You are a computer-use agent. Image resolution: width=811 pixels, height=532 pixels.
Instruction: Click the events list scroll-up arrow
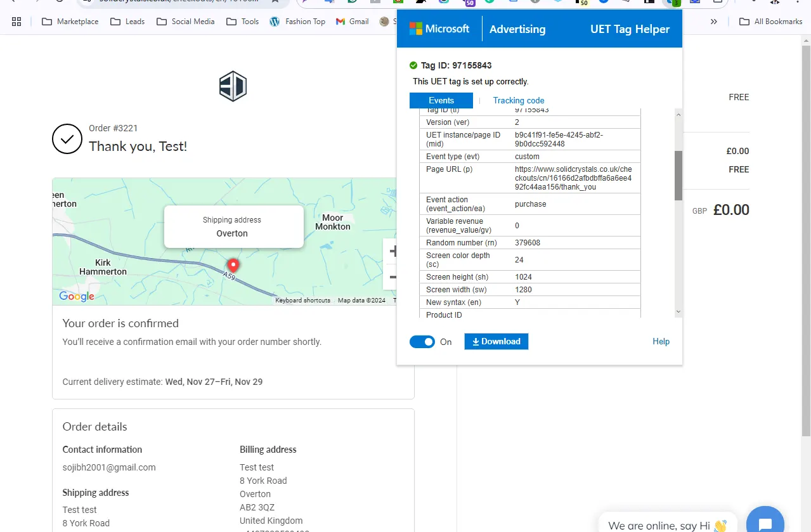pyautogui.click(x=678, y=115)
